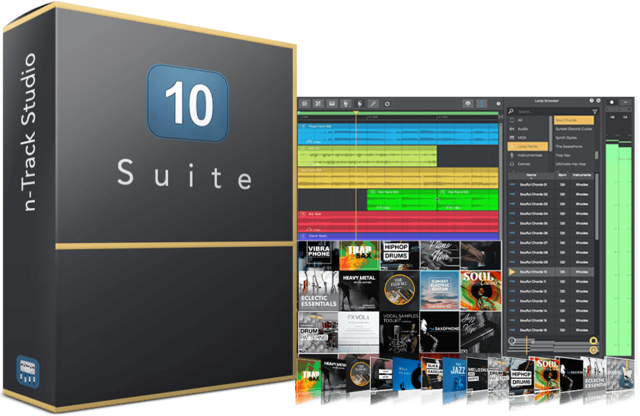The height and width of the screenshot is (416, 640).
Task: Open timeline settings gear icon
Action: click(498, 104)
